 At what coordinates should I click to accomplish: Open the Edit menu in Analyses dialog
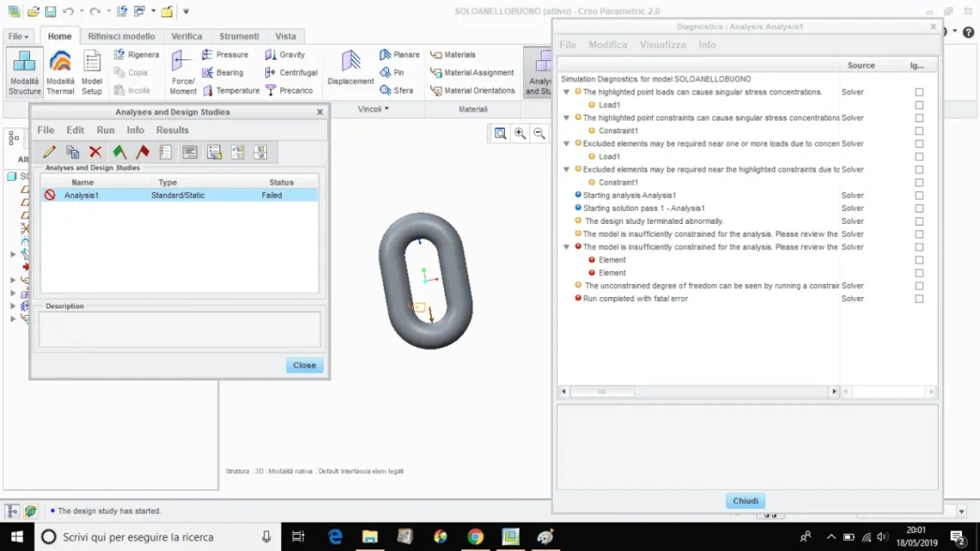[x=75, y=130]
